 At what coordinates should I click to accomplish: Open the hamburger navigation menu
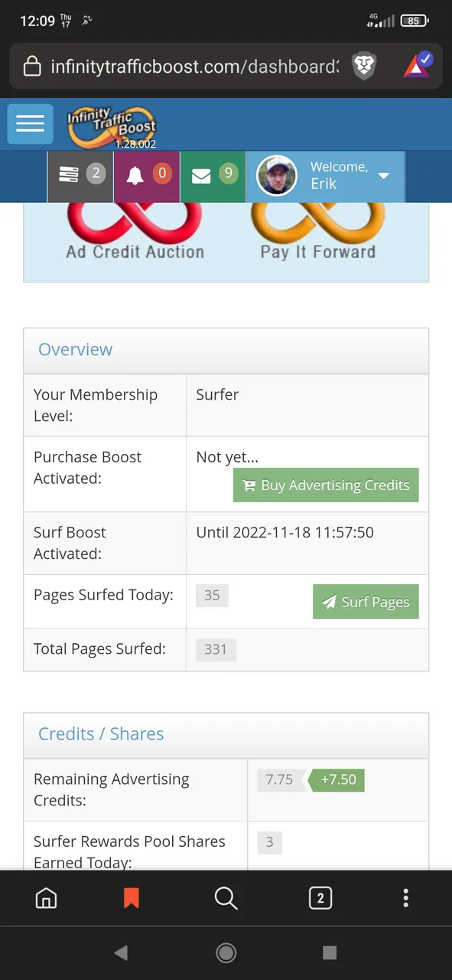[30, 123]
